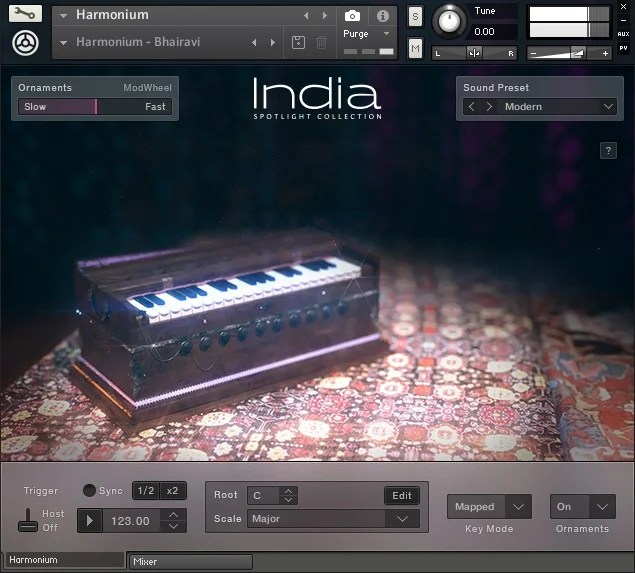Click the Root note C field

(263, 496)
